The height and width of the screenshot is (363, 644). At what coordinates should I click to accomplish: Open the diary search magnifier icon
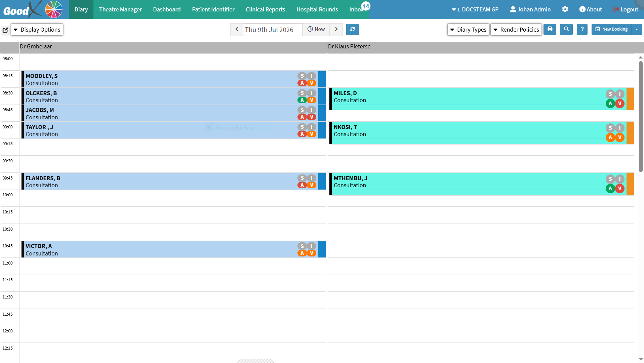coord(566,29)
